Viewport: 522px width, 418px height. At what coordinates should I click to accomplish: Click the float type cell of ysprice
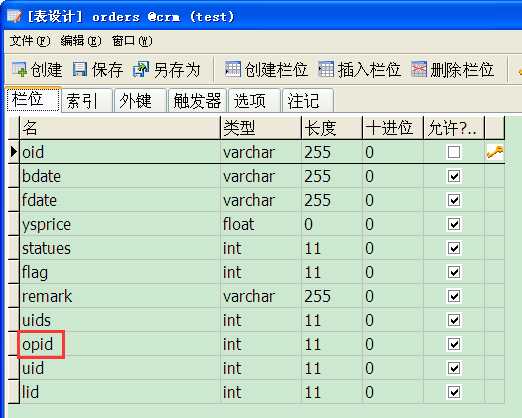tap(261, 224)
